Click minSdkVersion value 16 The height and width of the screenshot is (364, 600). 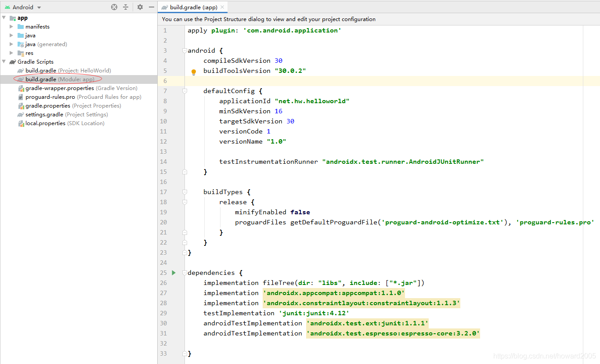[278, 111]
